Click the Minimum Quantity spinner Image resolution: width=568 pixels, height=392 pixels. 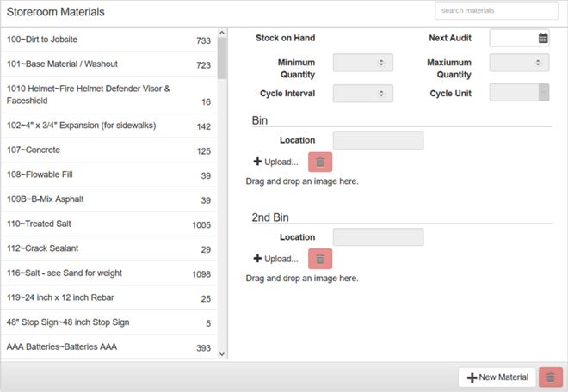[362, 63]
